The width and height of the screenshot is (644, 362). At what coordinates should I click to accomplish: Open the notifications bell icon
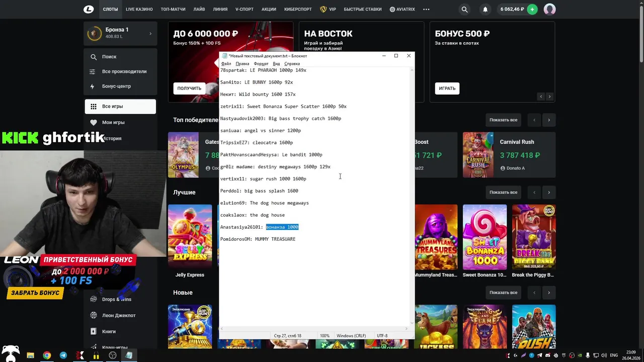pyautogui.click(x=485, y=9)
